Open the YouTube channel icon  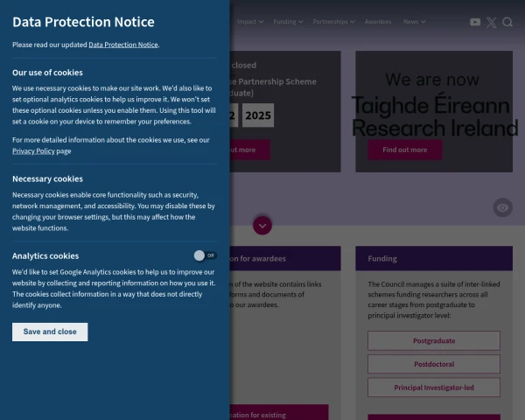(x=475, y=22)
